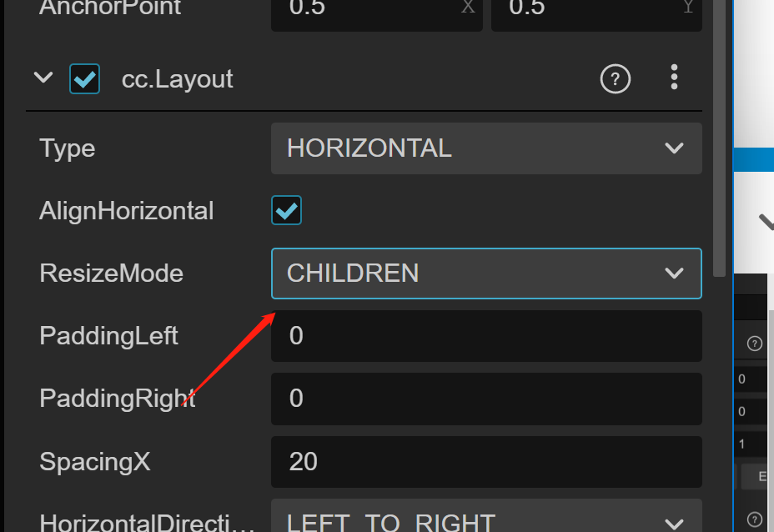774x532 pixels.
Task: Open the Type HORIZONTAL dropdown
Action: (485, 148)
